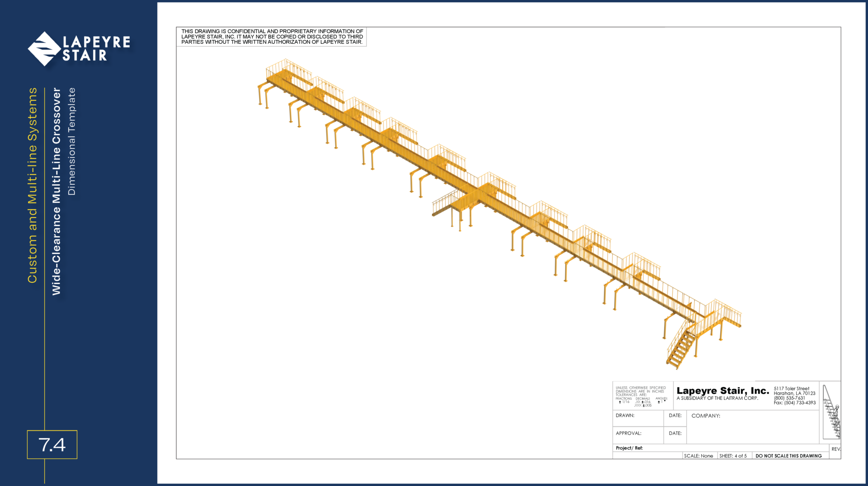Click the Project/ Ref field
The image size is (868, 486).
click(719, 448)
